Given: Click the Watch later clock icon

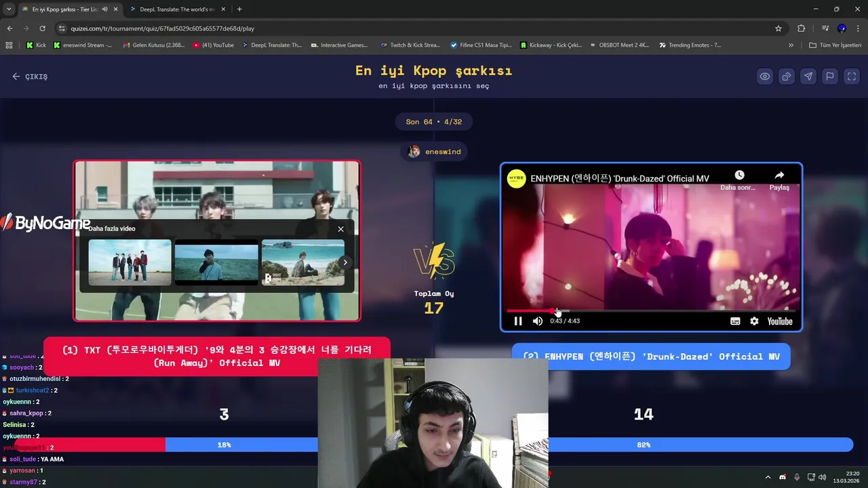Looking at the screenshot, I should coord(739,176).
